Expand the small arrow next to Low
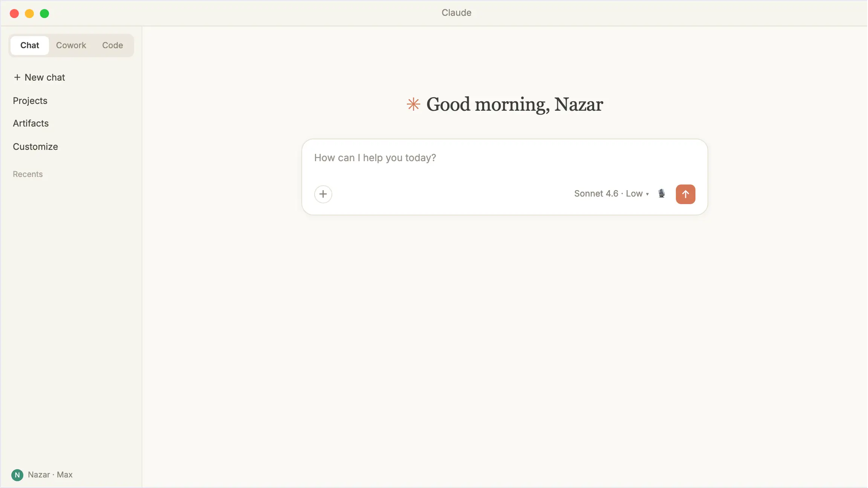 647,194
